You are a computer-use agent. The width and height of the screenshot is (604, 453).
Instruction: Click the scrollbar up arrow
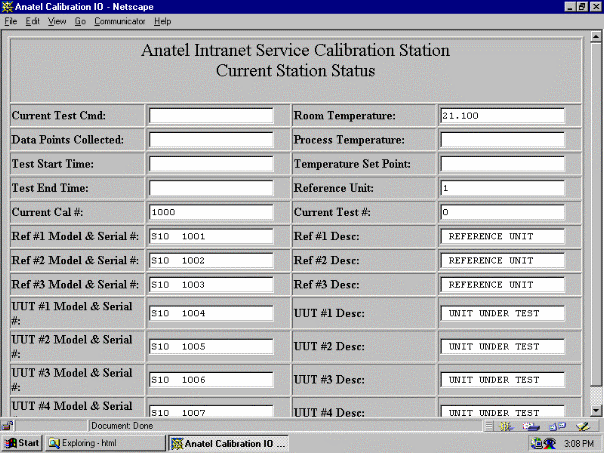tap(596, 37)
